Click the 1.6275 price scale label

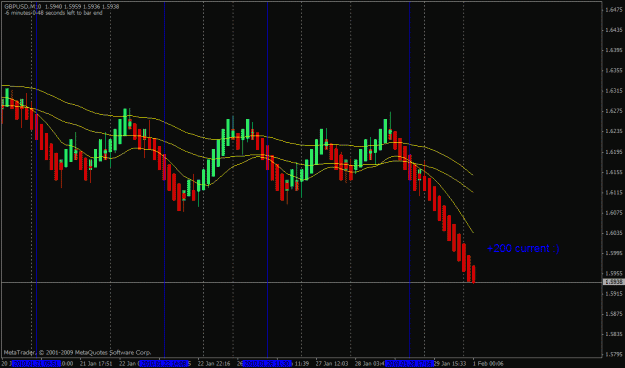(x=614, y=111)
